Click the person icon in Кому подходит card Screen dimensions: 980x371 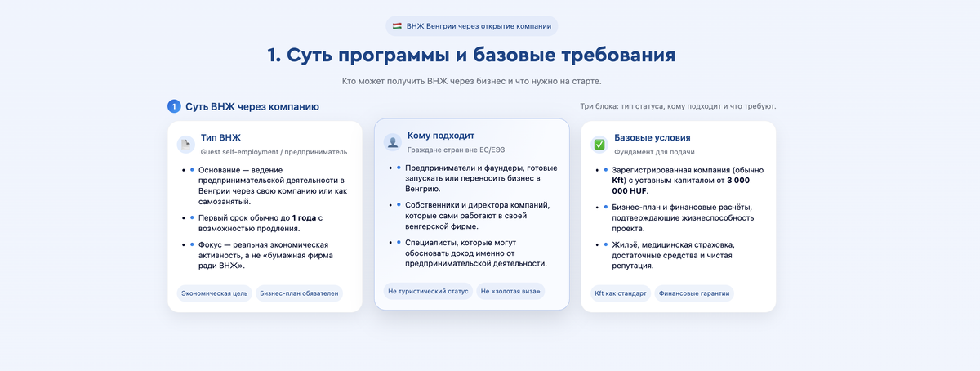tap(394, 142)
